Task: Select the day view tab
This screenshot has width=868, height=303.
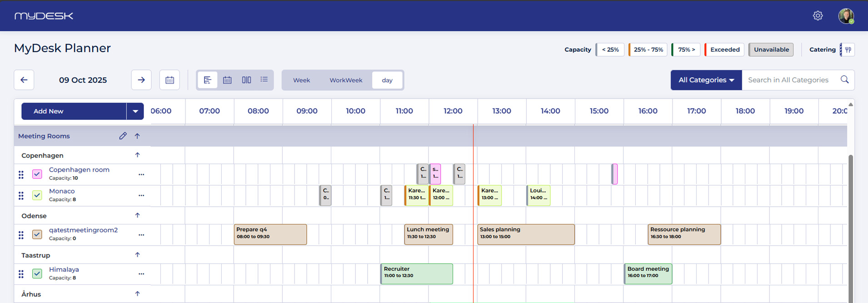Action: [387, 80]
